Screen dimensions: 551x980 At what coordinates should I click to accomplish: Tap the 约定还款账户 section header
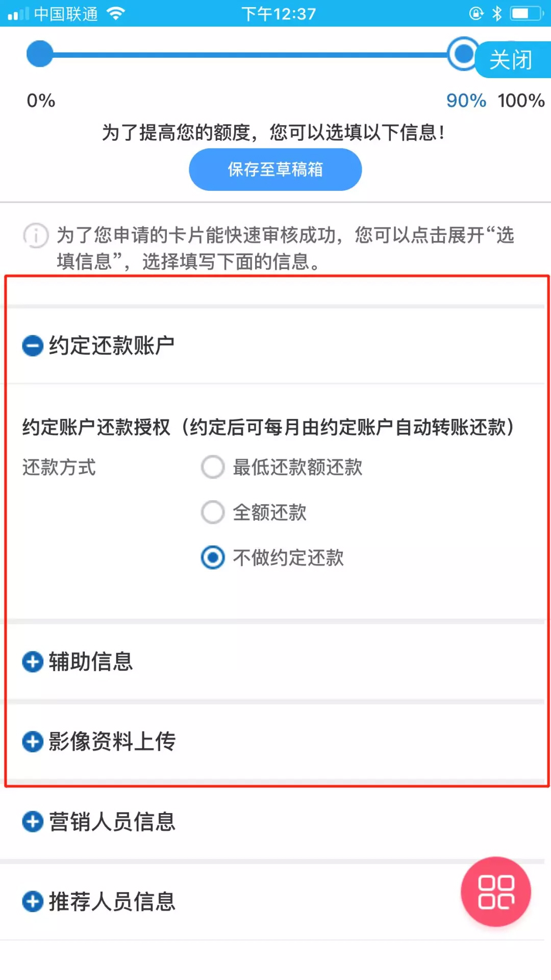(x=112, y=346)
